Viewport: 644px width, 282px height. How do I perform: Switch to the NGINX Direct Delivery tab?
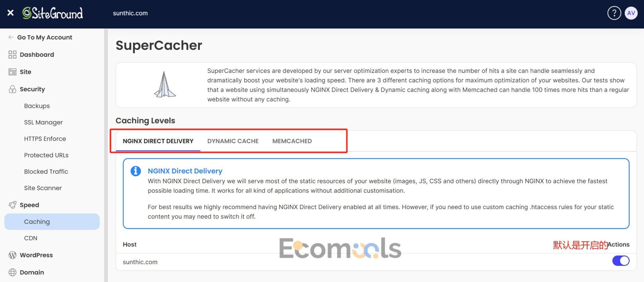158,141
